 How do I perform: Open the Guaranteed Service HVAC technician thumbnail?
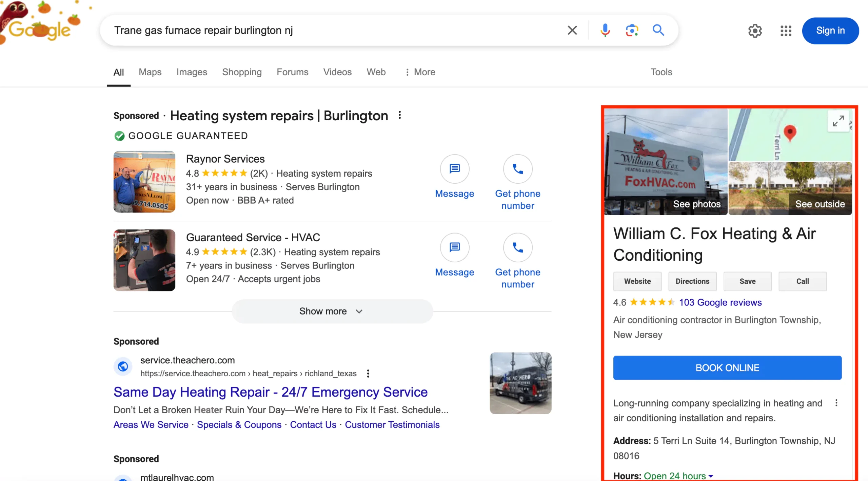pyautogui.click(x=144, y=260)
